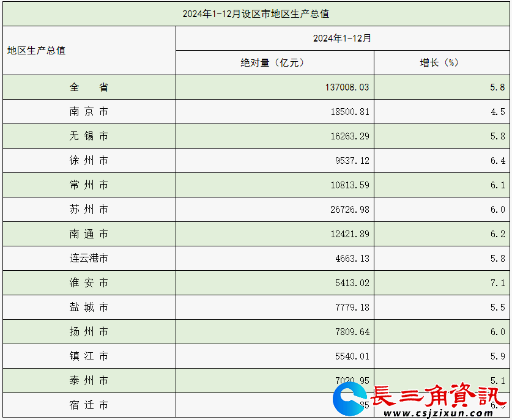Select the 全省 row label
This screenshot has width=512, height=420.
(89, 87)
